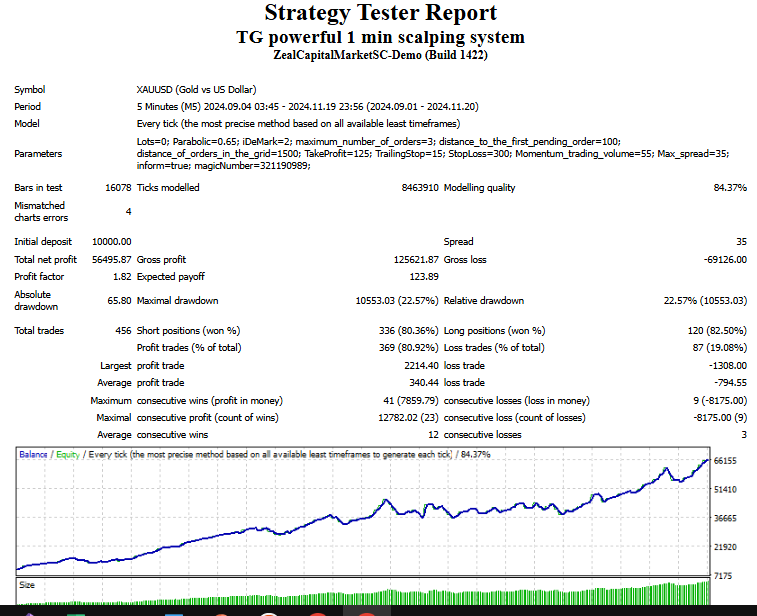Select Largest loss trade value -1308.00
The height and width of the screenshot is (616, 757).
[728, 366]
